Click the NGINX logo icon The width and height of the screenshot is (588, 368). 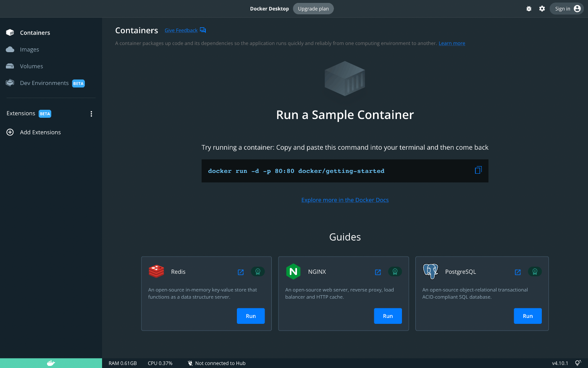[x=293, y=271]
